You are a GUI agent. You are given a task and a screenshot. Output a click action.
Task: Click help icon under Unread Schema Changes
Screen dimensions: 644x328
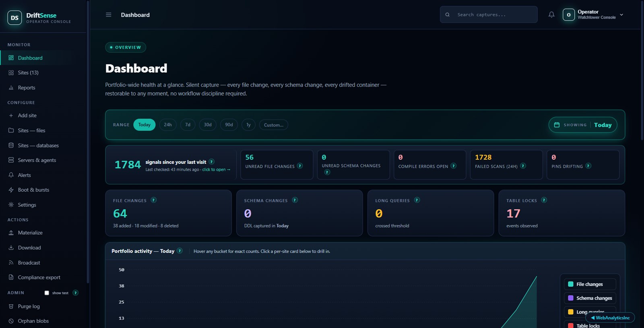pos(327,172)
